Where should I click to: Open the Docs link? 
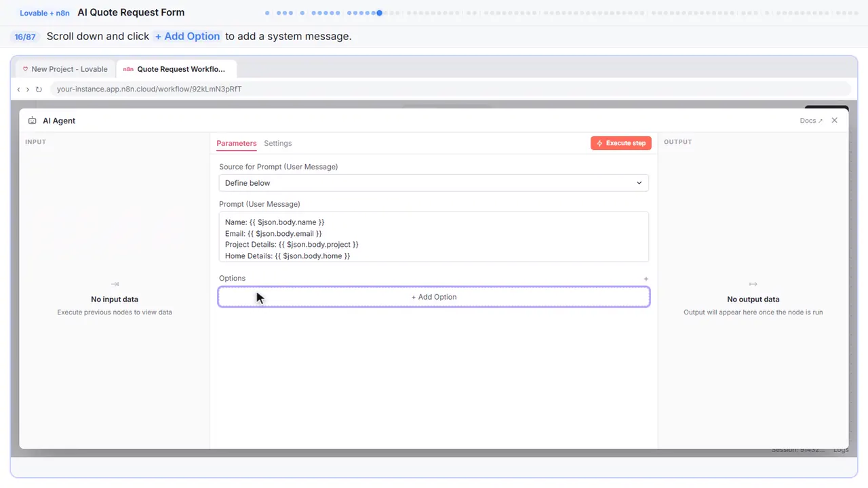(811, 121)
